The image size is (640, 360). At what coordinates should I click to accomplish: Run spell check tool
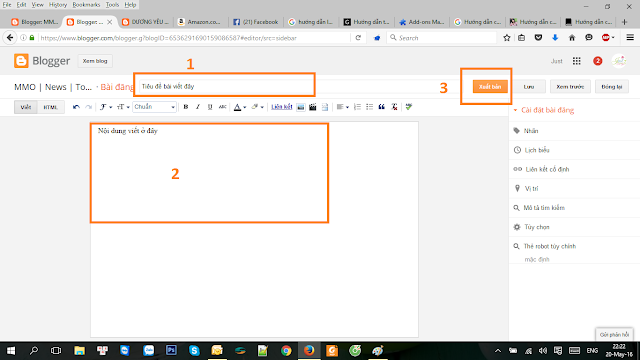click(409, 107)
